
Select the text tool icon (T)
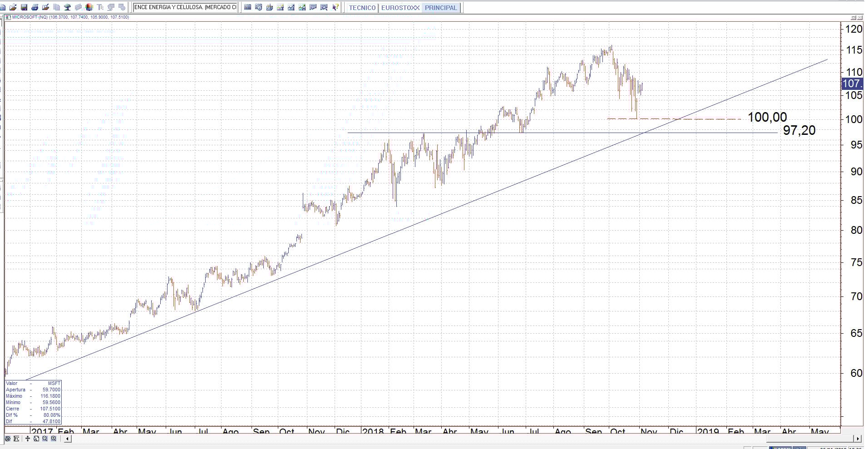(100, 7)
